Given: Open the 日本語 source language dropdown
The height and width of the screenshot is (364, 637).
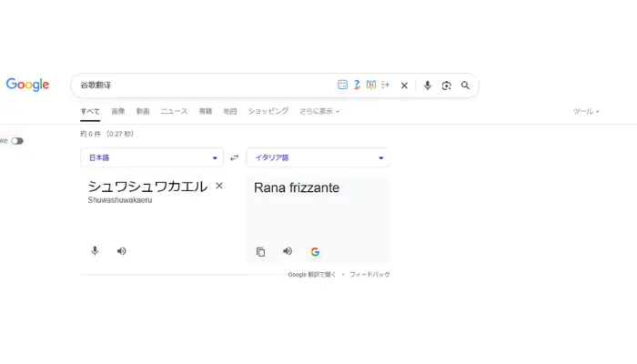Looking at the screenshot, I should [152, 157].
